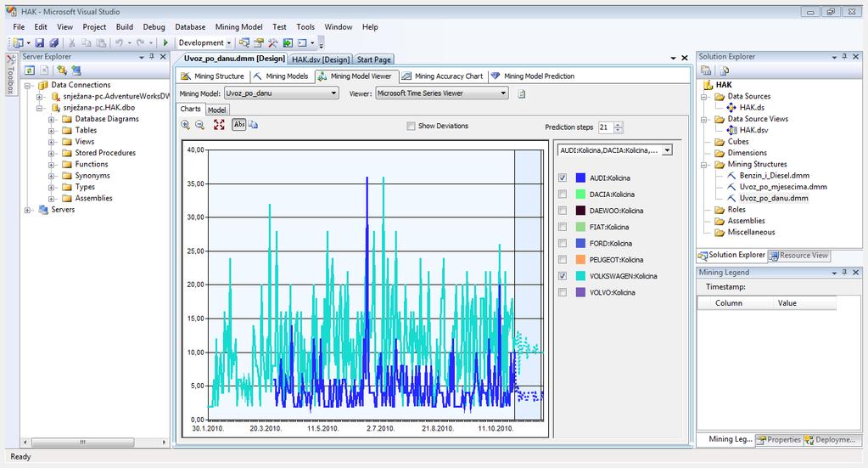Click the copy graph view icon
Screen dimensions: 868x468
tap(253, 125)
